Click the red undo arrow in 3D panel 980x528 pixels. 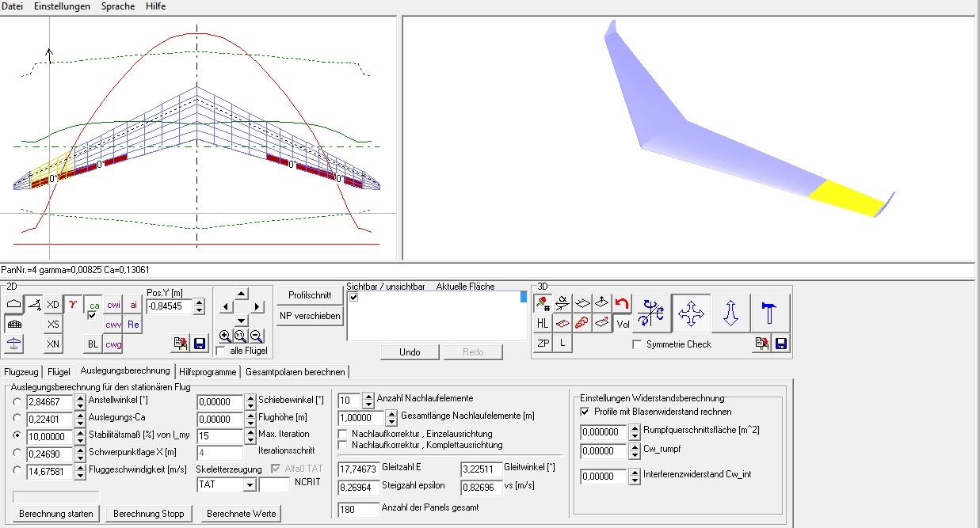[623, 303]
